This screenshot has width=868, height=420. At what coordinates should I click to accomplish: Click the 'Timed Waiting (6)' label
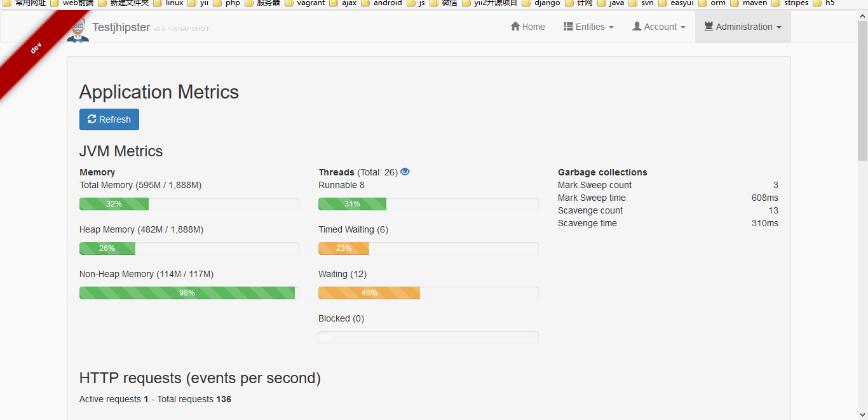pos(353,229)
